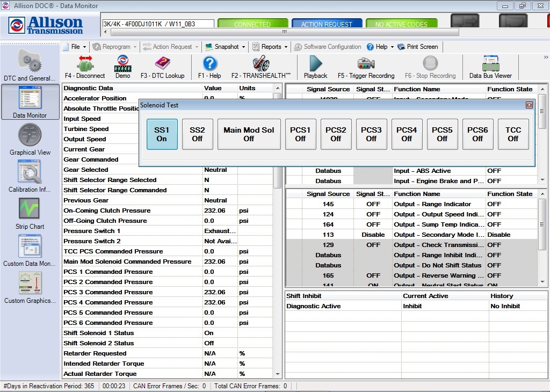The image size is (550, 392).
Task: Click Allison DOC title bar app icon
Action: (5, 5)
